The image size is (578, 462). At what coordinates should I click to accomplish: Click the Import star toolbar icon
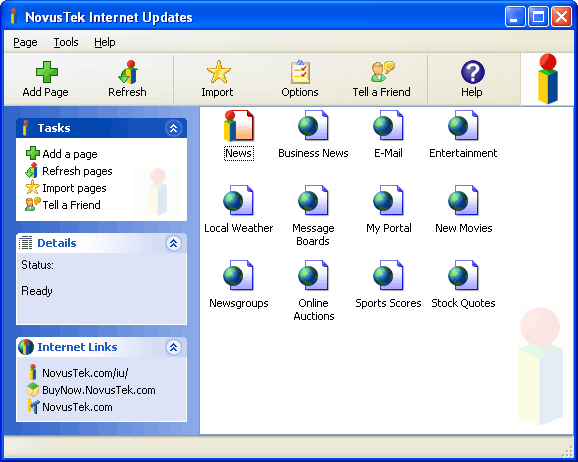click(x=218, y=72)
